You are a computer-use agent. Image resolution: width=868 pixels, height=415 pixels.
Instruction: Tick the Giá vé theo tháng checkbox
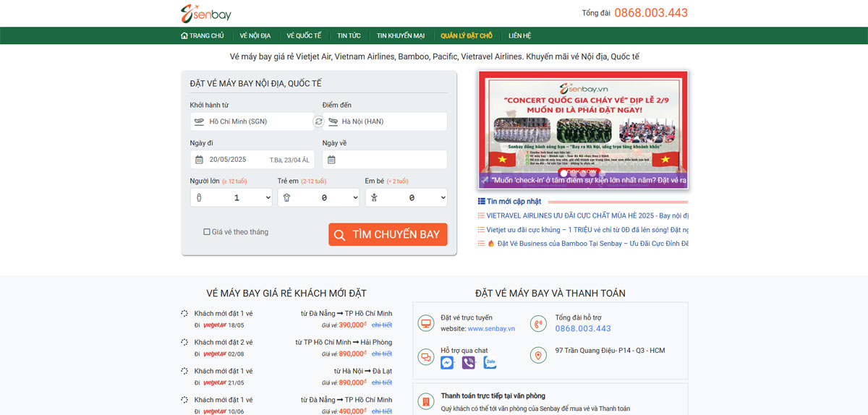click(207, 232)
